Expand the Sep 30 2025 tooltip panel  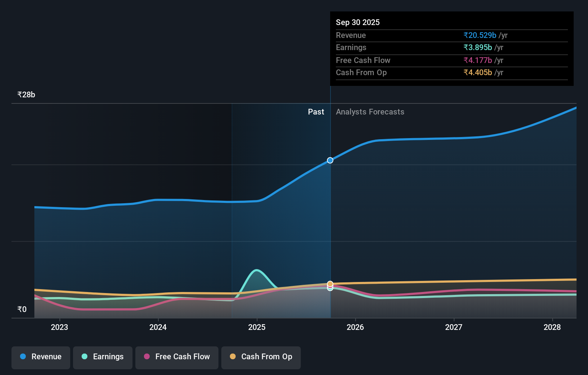(x=358, y=22)
